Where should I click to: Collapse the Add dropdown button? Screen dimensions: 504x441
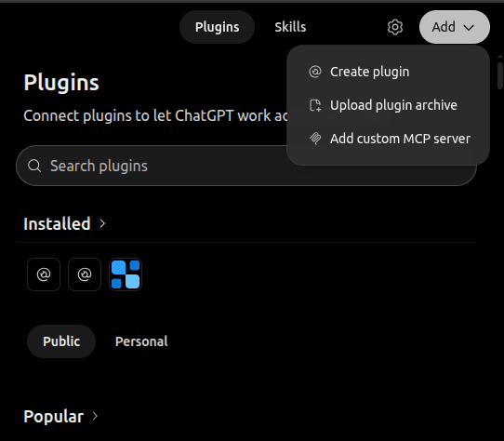point(455,27)
